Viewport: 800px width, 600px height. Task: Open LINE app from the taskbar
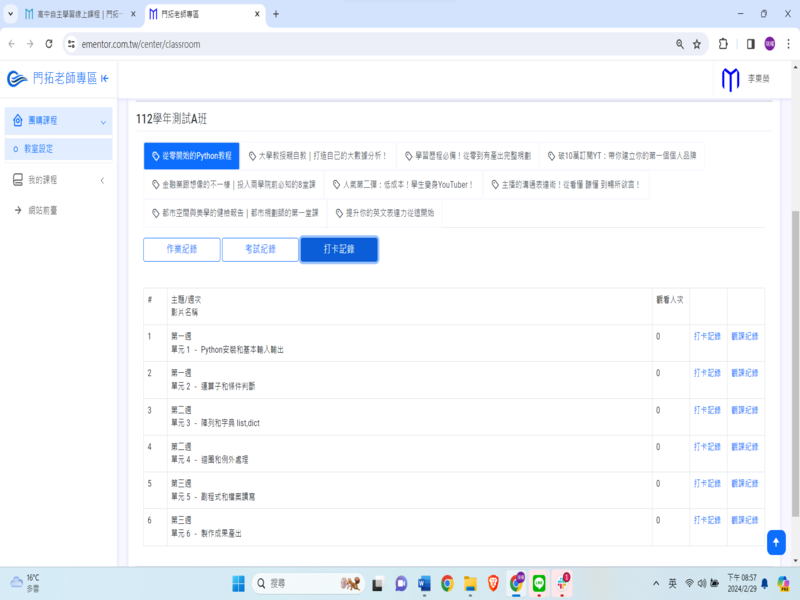click(540, 583)
